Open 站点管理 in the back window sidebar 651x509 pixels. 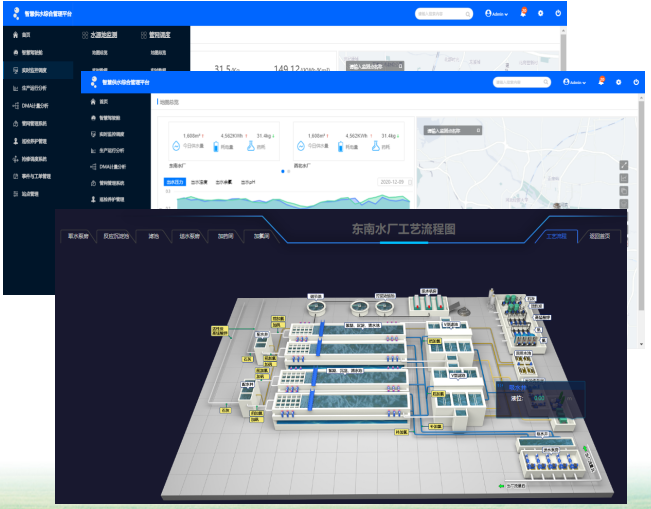26,194
